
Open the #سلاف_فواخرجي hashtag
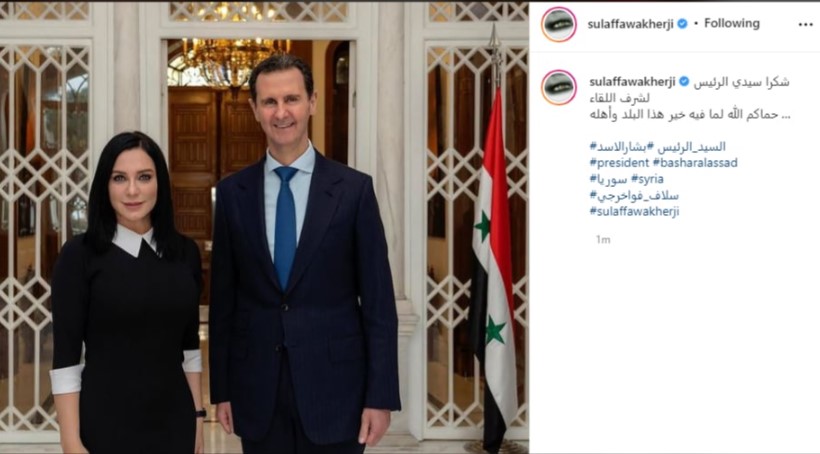coord(634,196)
